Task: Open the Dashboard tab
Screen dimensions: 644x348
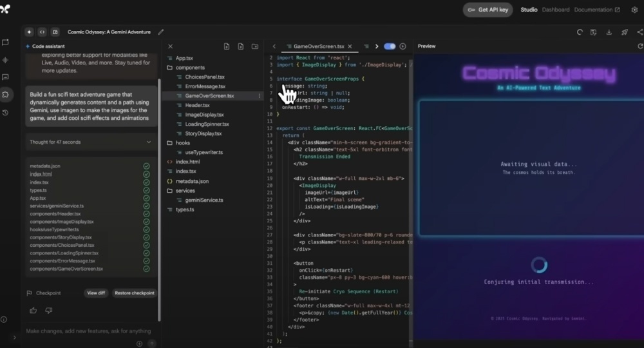Action: tap(556, 10)
